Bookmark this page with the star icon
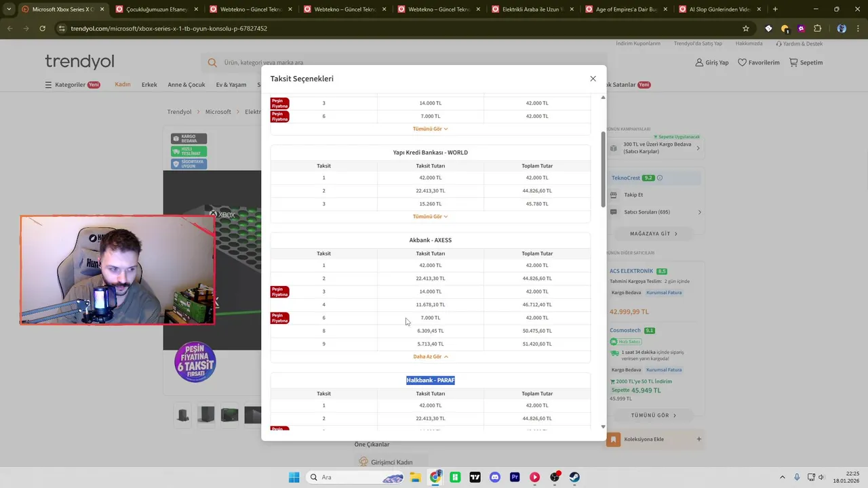 (x=746, y=28)
